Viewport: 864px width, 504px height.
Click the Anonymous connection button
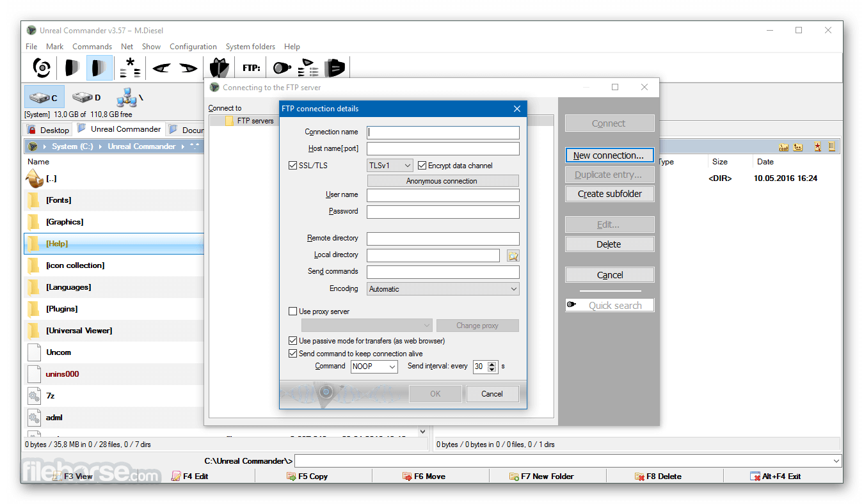[443, 181]
